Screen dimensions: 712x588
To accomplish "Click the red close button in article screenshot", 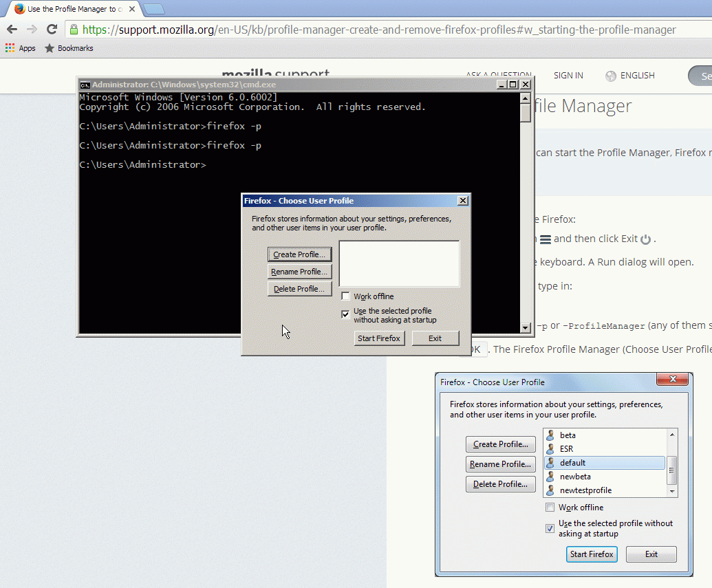I will [x=673, y=379].
